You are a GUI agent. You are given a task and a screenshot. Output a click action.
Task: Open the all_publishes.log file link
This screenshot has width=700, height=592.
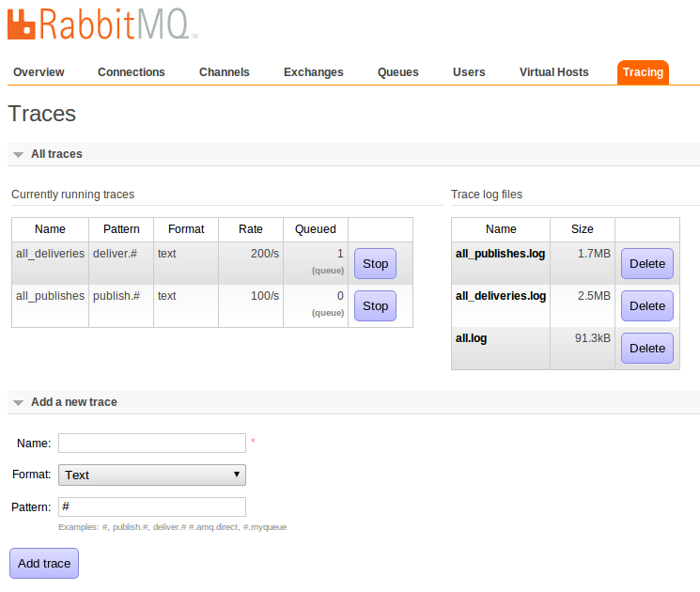pyautogui.click(x=500, y=254)
